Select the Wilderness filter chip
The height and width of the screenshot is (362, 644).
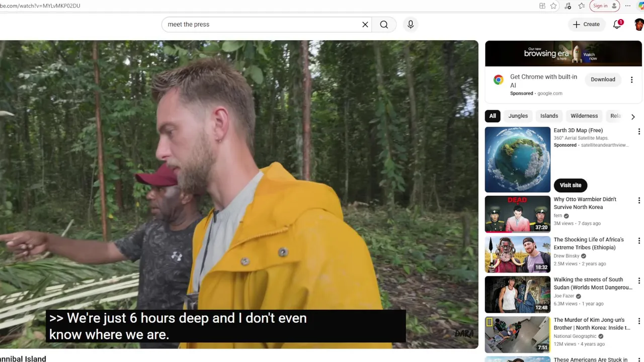[584, 116]
